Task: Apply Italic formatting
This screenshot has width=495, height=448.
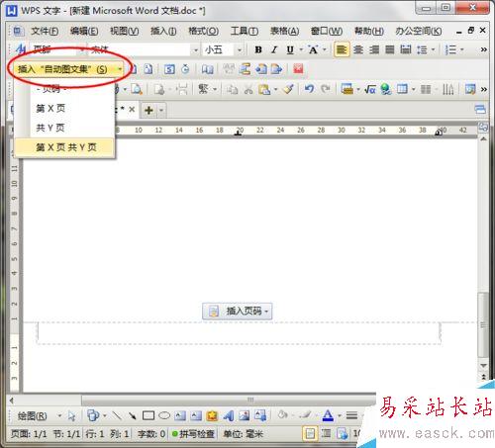Action: (274, 49)
